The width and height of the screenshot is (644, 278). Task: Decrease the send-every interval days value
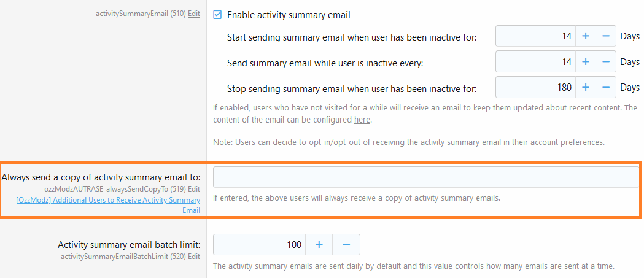pos(605,62)
